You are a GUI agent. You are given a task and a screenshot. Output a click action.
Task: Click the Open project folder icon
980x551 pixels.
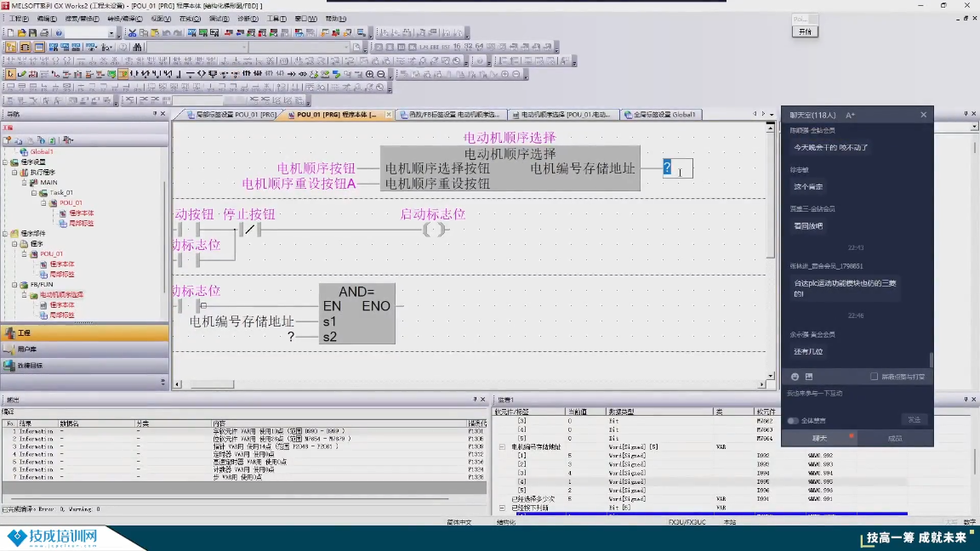pyautogui.click(x=21, y=32)
